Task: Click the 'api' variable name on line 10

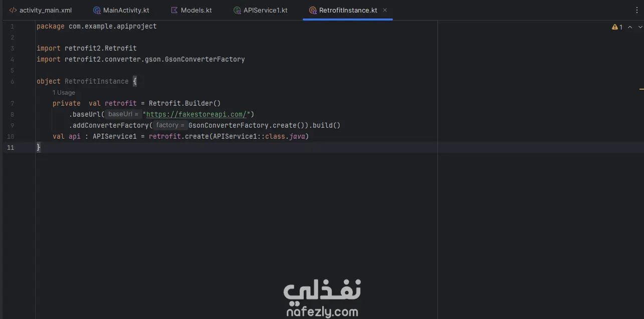Action: (75, 136)
